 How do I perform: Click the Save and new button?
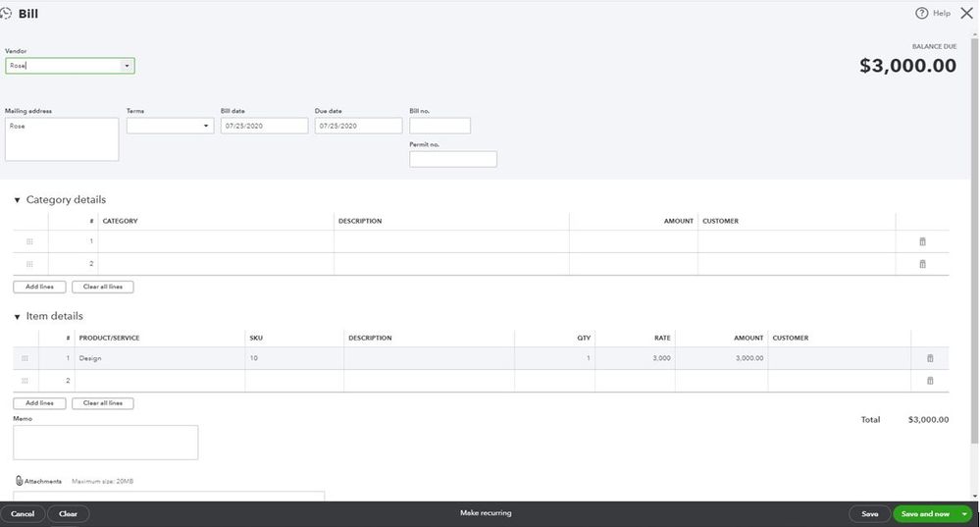pos(925,514)
